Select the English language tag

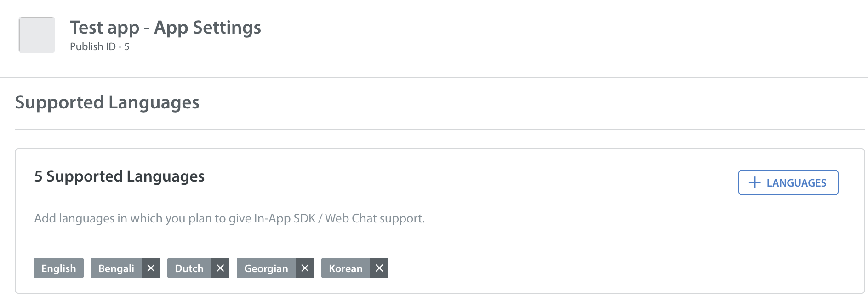click(59, 268)
